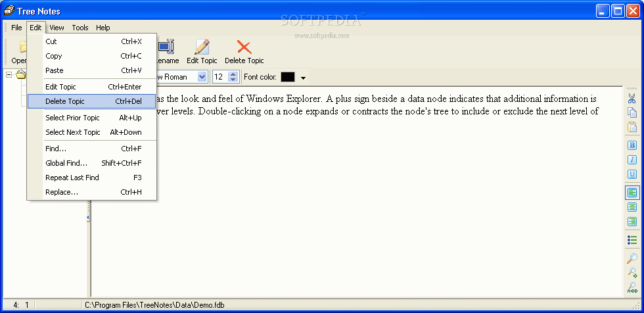Open the View menu
Screen dimensions: 644x313
pyautogui.click(x=57, y=28)
